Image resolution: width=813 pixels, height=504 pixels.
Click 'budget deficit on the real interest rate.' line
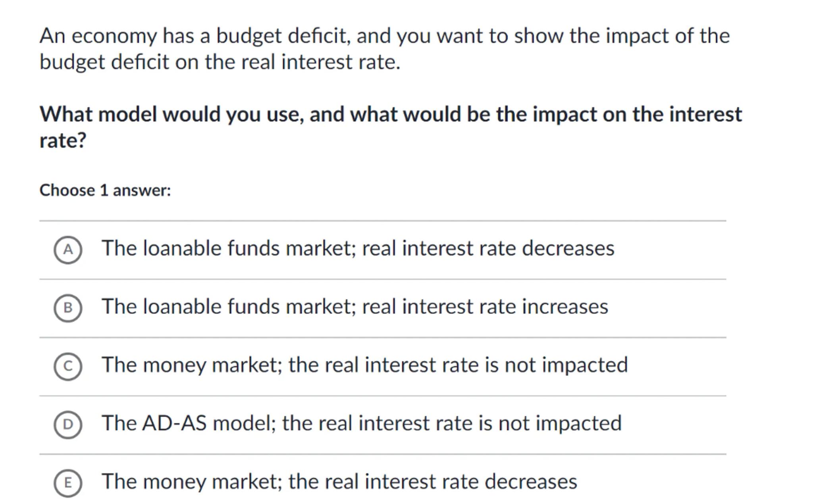220,62
